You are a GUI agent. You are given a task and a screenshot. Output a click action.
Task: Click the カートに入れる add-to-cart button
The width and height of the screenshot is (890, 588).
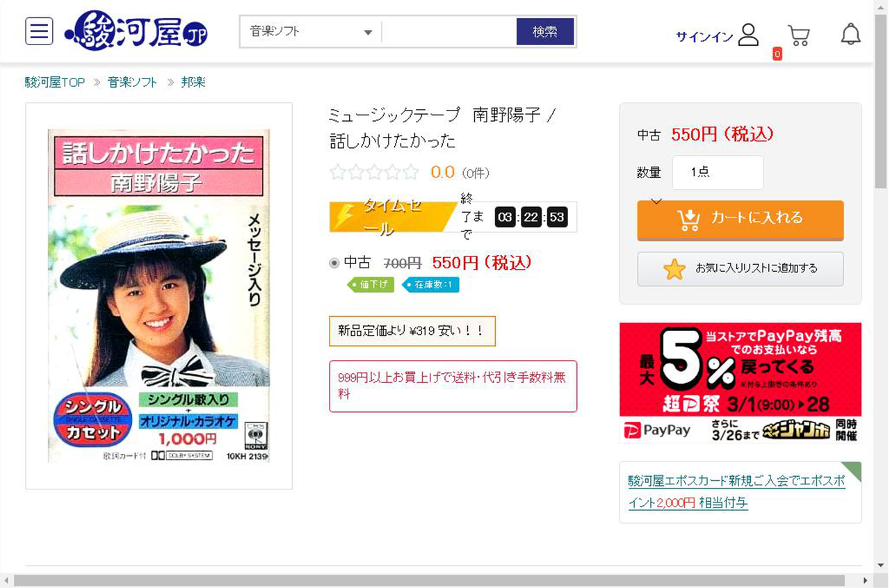click(x=740, y=220)
